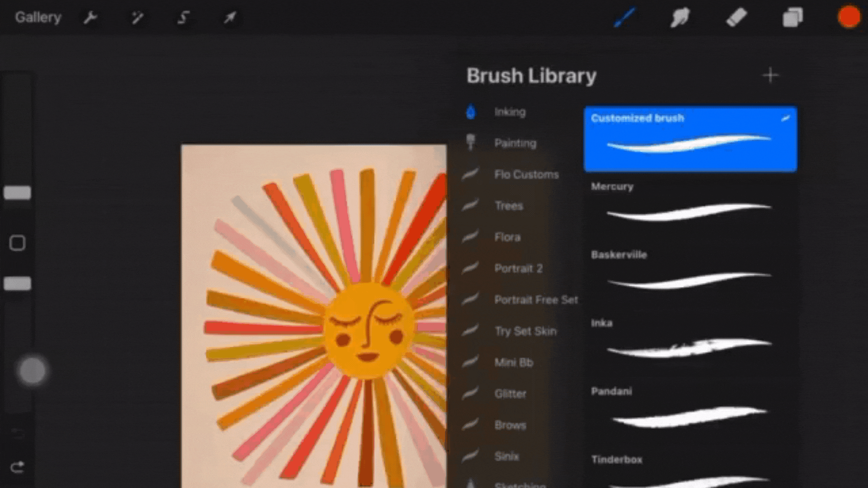The height and width of the screenshot is (488, 868).
Task: Select the Flo Customs brush set
Action: point(526,174)
